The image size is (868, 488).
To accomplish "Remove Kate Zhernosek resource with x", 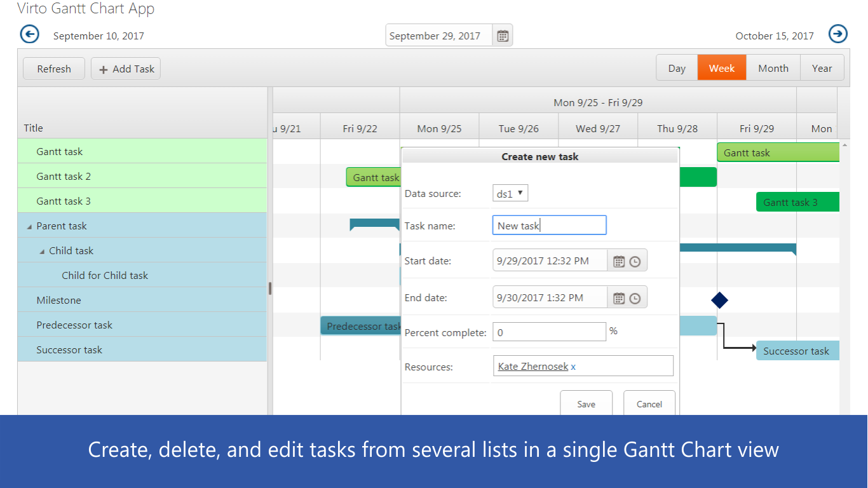I will (573, 367).
